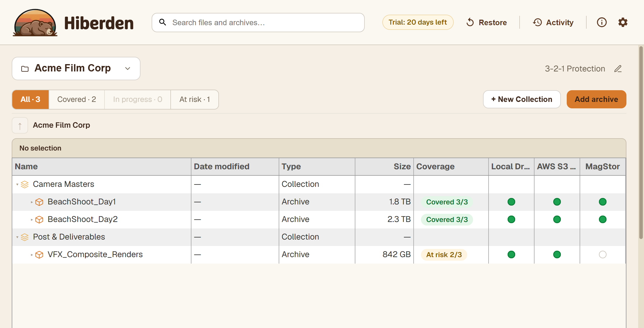This screenshot has height=328, width=644.
Task: Select the VFX_Composite_Renders row name
Action: click(x=95, y=254)
